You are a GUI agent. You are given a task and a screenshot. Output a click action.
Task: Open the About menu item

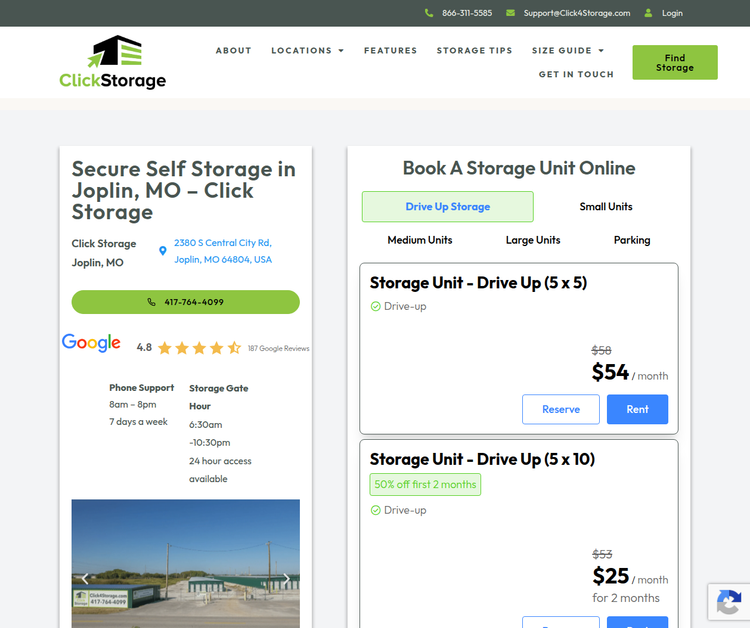[x=233, y=51]
